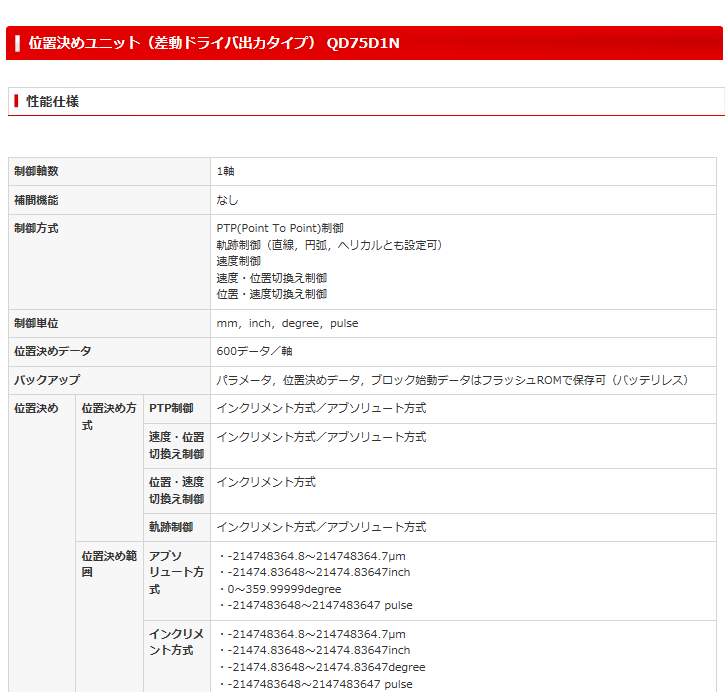Click the 位置・速度切換え制御 label cell
This screenshot has width=725, height=692.
(x=176, y=490)
